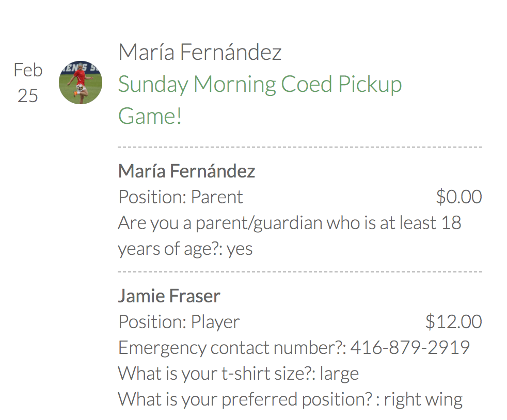This screenshot has height=420, width=507.
Task: Click the t-shirt size large line
Action: (x=238, y=374)
